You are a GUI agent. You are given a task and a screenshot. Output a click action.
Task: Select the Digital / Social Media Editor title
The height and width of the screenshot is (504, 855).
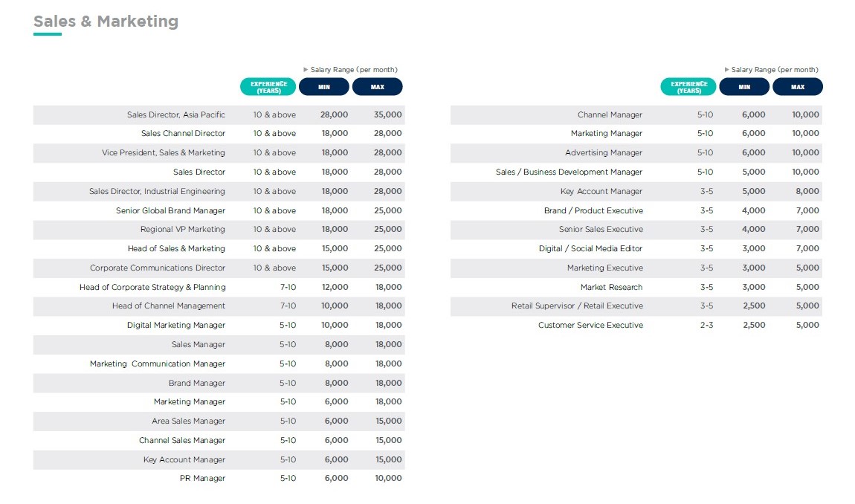[590, 248]
